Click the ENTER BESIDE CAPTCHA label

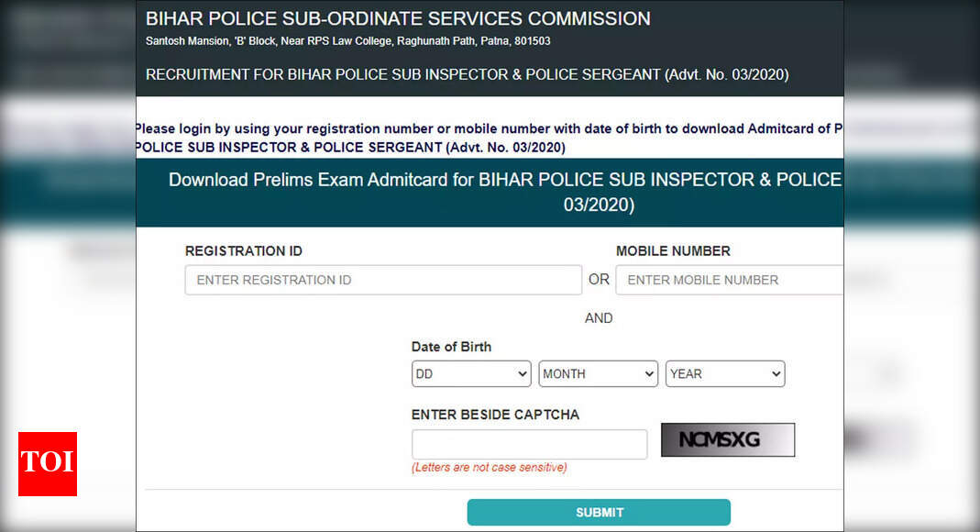495,415
